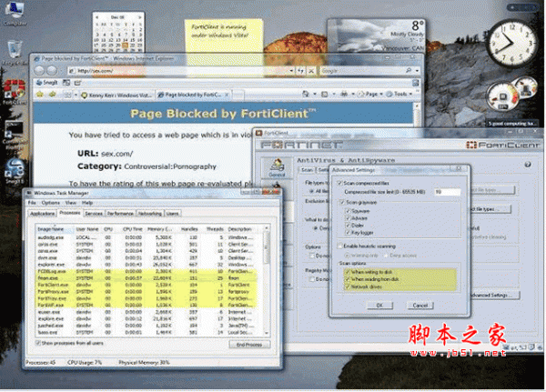
Task: Switch to Task Manager Services tab
Action: pos(94,214)
